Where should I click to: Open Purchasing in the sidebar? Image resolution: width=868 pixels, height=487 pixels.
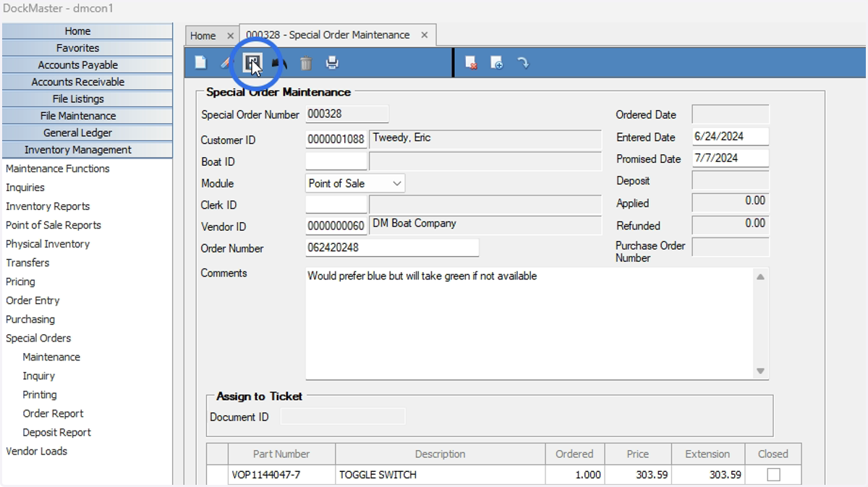coord(30,319)
